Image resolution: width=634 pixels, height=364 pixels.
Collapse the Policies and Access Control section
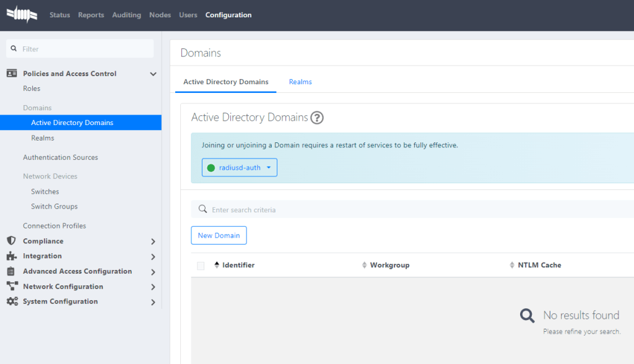(x=153, y=74)
